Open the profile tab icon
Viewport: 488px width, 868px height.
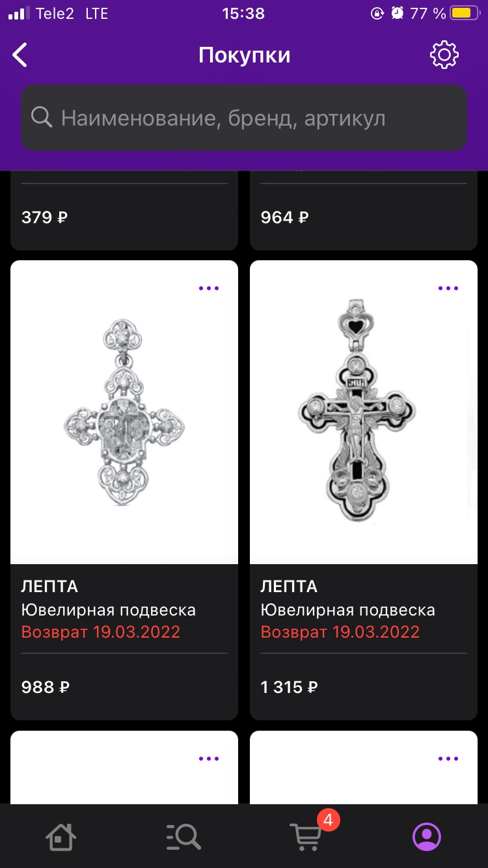pyautogui.click(x=427, y=837)
